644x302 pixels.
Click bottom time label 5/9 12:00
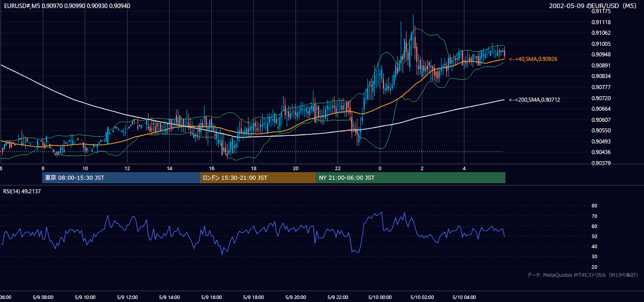click(x=127, y=297)
